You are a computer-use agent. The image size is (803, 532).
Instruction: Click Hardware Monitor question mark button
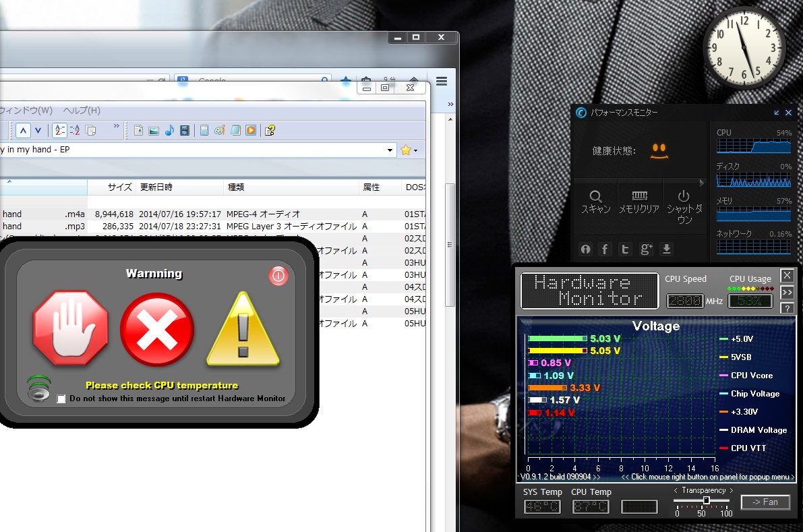pos(787,308)
